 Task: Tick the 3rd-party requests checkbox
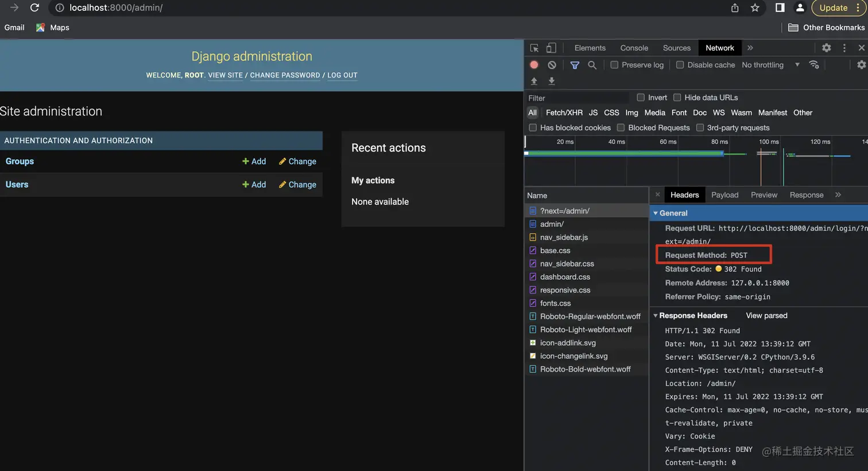(700, 128)
